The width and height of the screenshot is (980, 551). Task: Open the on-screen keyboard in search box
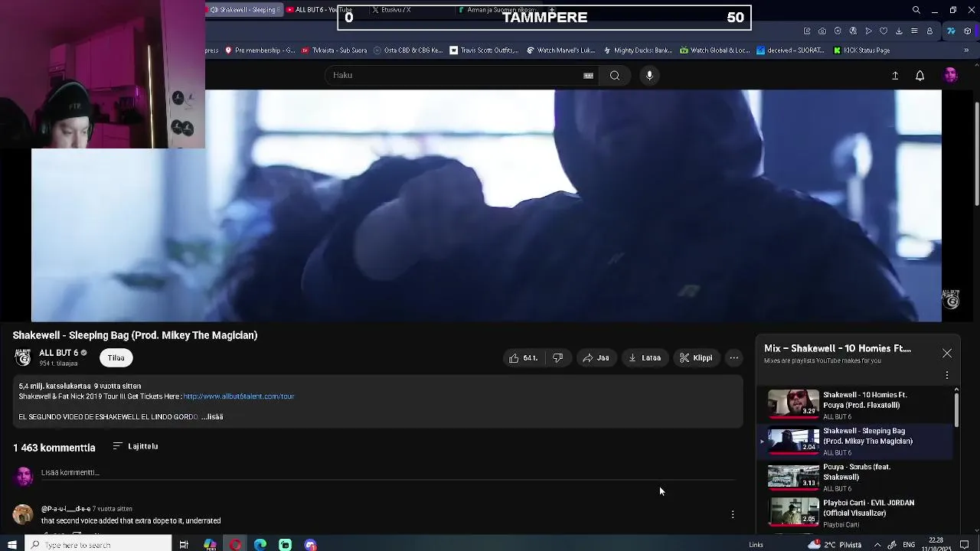pos(588,75)
